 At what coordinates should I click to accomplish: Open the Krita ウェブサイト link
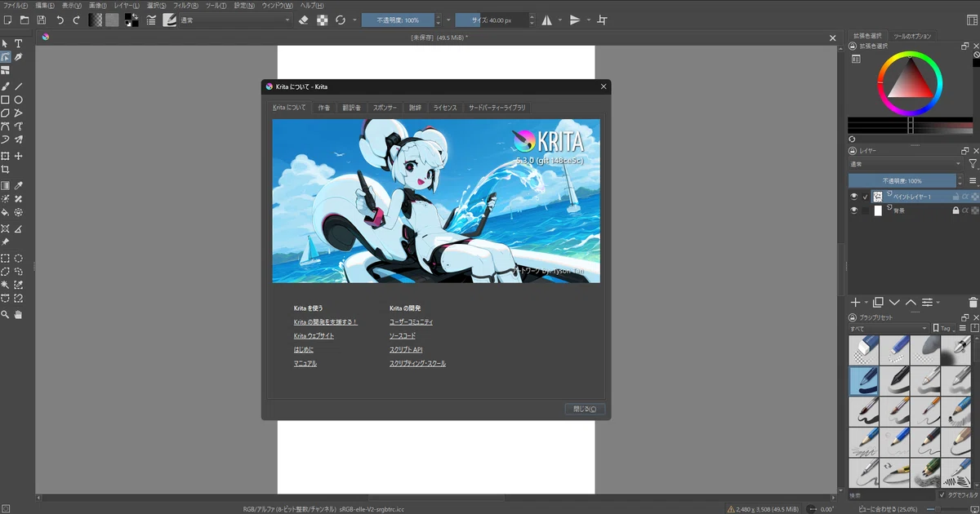click(x=314, y=335)
